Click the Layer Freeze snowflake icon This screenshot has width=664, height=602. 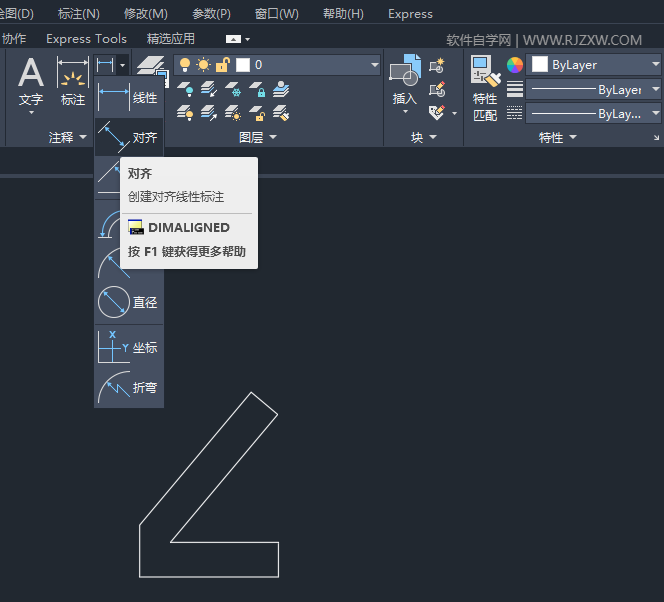pos(233,89)
